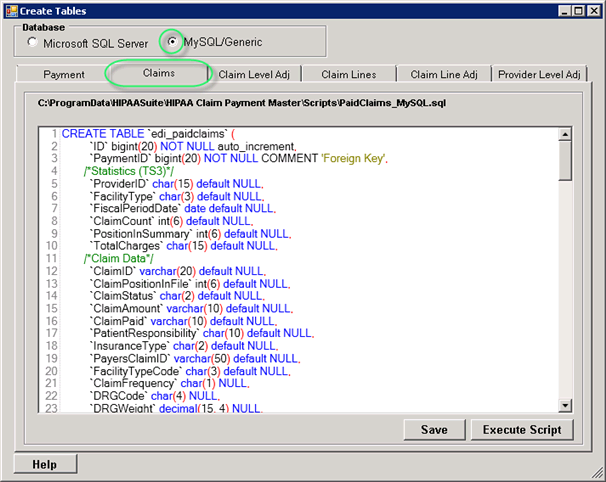Run the SQL with Execute Script
The height and width of the screenshot is (482, 606).
tap(522, 429)
